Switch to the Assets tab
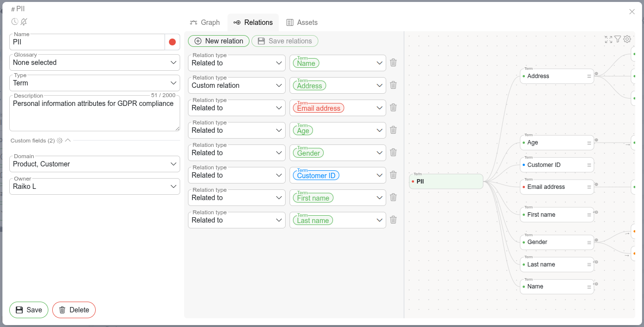The height and width of the screenshot is (327, 644). point(302,22)
